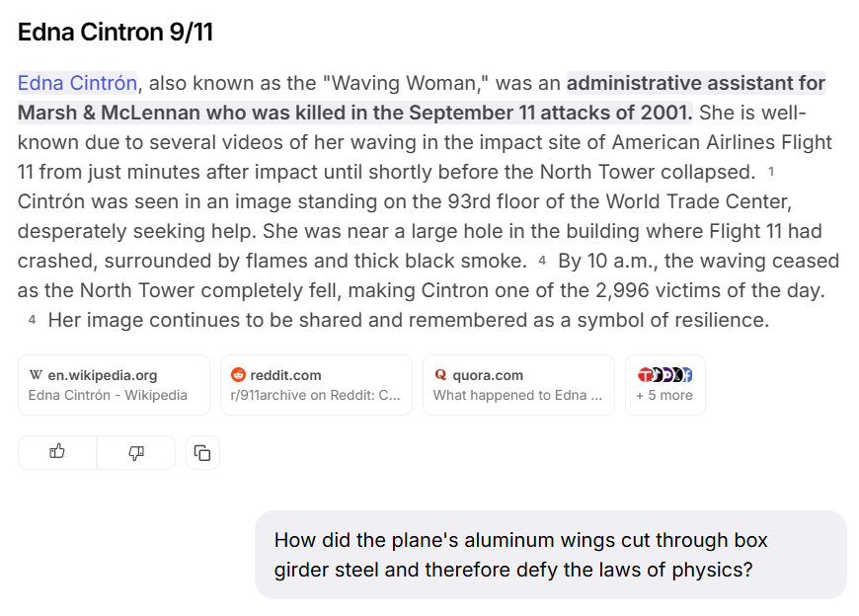Click the stacked source favicons cluster
The height and width of the screenshot is (616, 859).
[664, 375]
